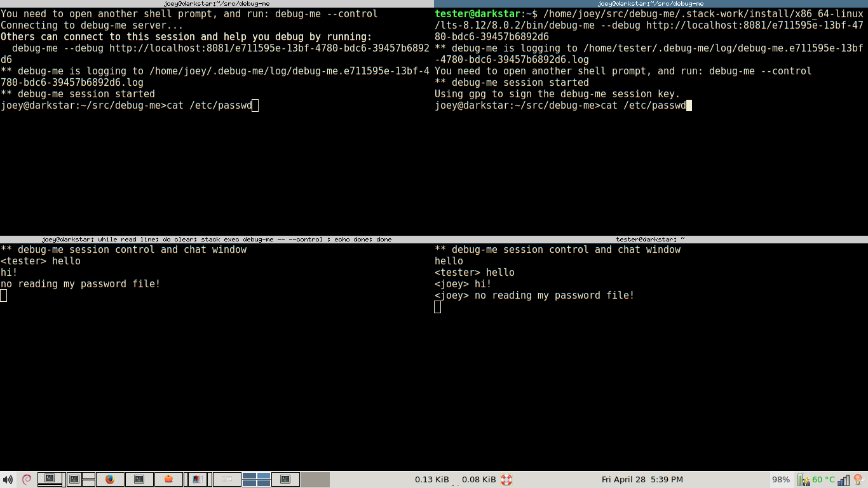Screen dimensions: 868x488
Task: Open the first terminal workspace in the pager
Action: pos(50,480)
